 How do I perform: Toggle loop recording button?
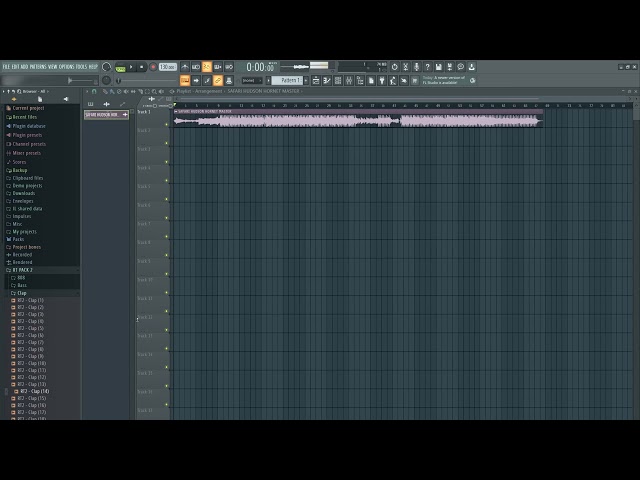click(x=229, y=67)
